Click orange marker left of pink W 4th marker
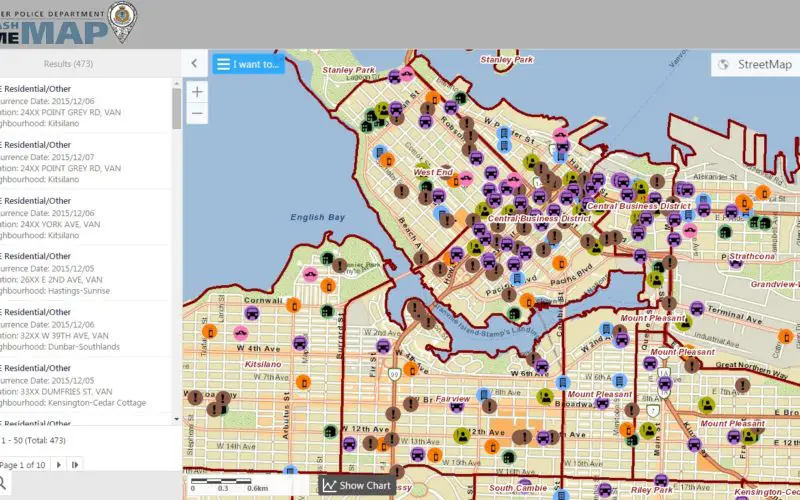Screen dimensions: 800x500 209,331
